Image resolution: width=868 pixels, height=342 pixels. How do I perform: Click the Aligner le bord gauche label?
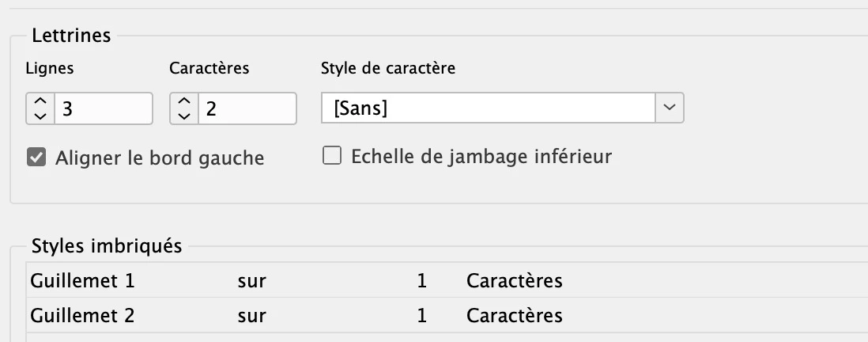[160, 158]
